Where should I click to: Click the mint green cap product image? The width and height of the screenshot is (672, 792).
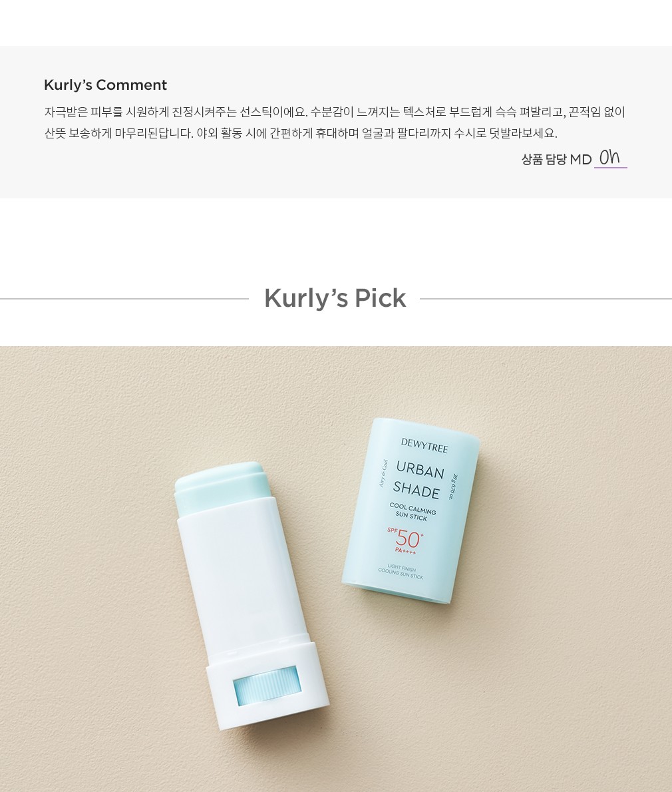click(x=411, y=510)
